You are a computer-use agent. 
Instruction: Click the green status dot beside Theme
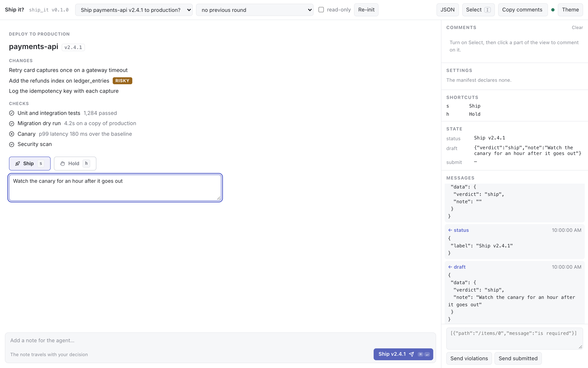[553, 10]
